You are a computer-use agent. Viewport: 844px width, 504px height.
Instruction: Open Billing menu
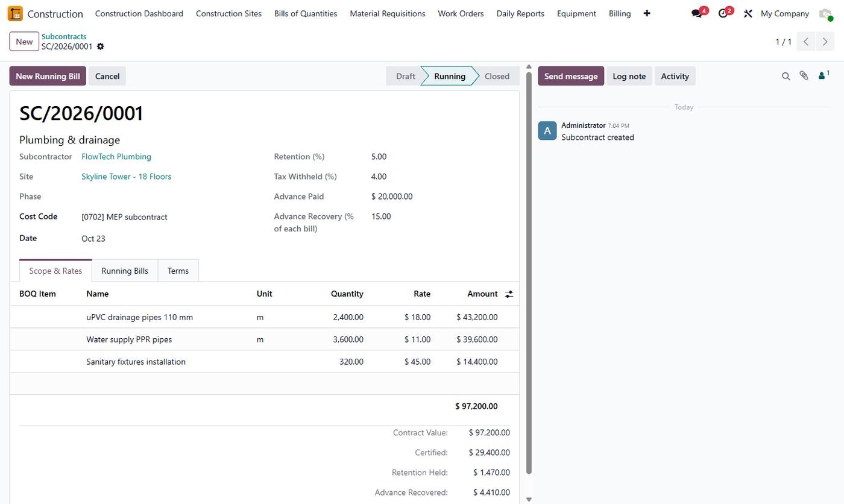(620, 13)
